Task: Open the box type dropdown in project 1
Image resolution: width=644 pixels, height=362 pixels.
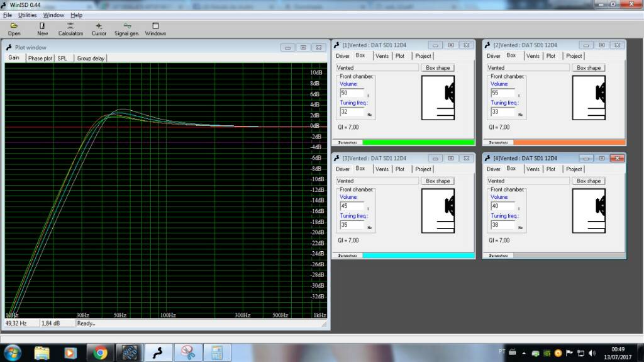Action: [377, 67]
